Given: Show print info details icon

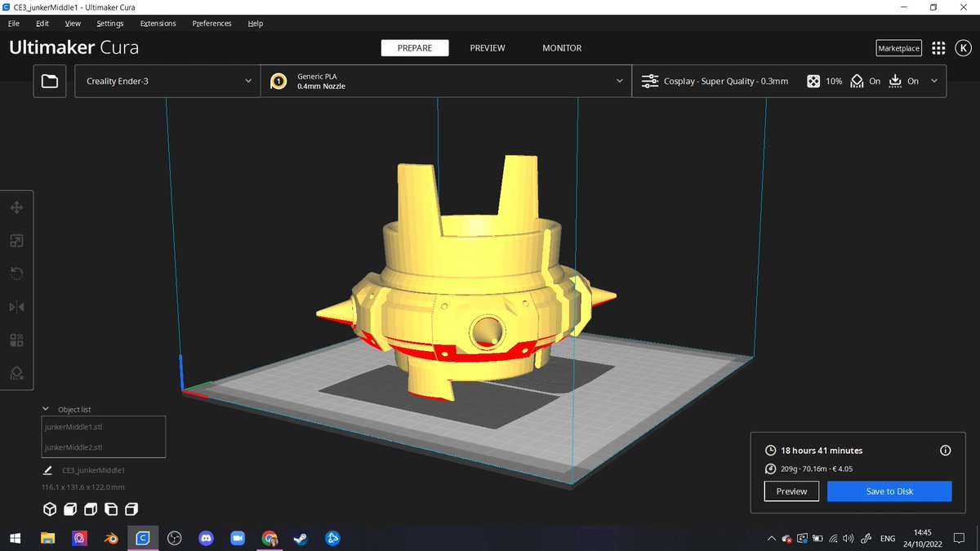Looking at the screenshot, I should click(946, 451).
